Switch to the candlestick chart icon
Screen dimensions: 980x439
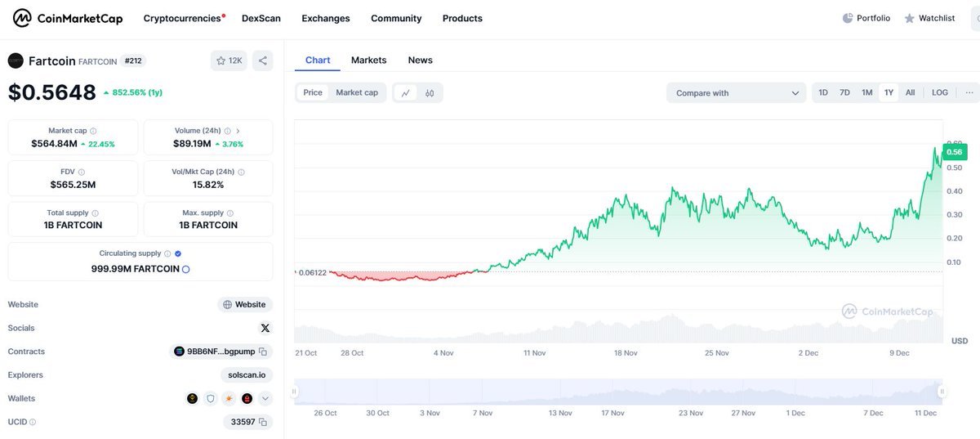point(430,93)
